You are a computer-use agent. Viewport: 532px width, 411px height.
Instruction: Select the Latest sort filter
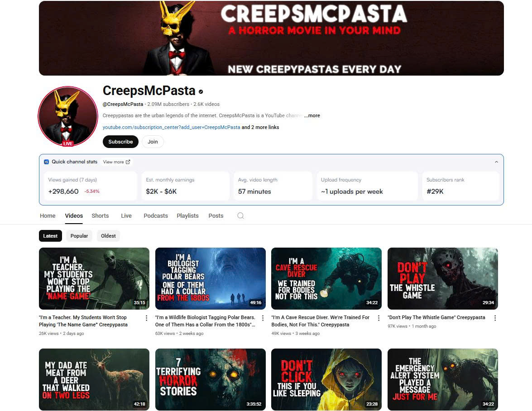[50, 236]
